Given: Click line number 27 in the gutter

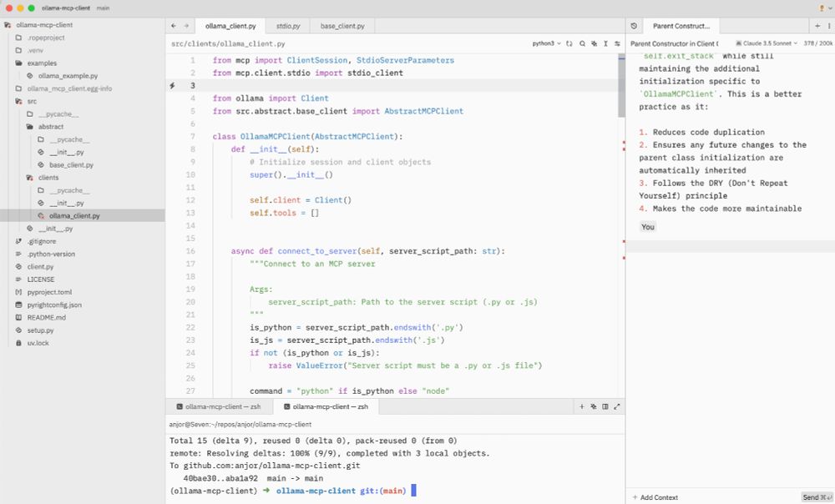Looking at the screenshot, I should [190, 391].
